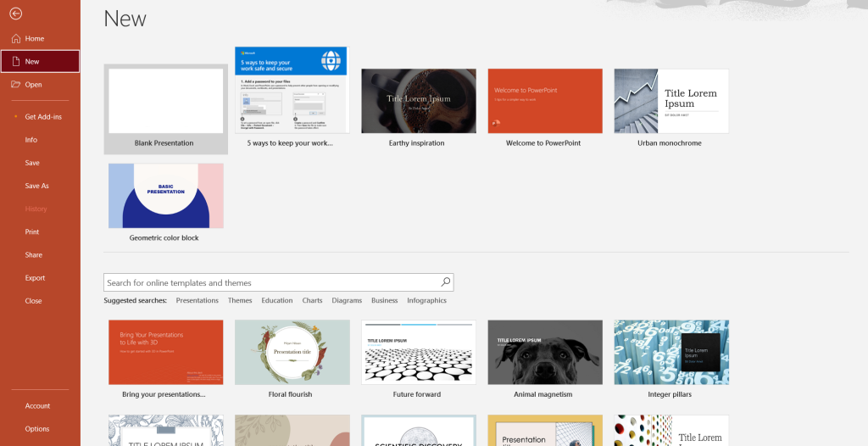Search suggested term Diagrams

tap(347, 300)
